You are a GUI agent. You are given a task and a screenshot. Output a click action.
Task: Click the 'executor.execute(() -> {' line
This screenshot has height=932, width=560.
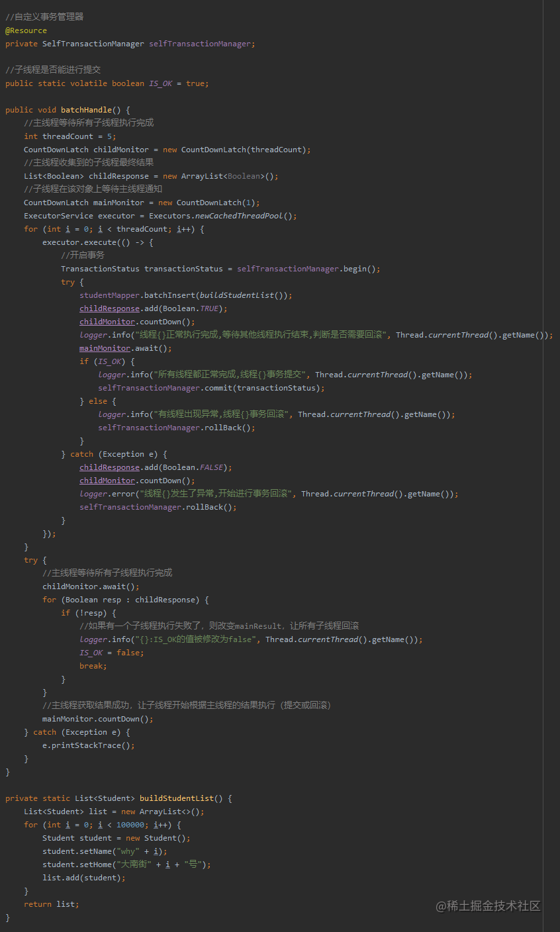(98, 242)
